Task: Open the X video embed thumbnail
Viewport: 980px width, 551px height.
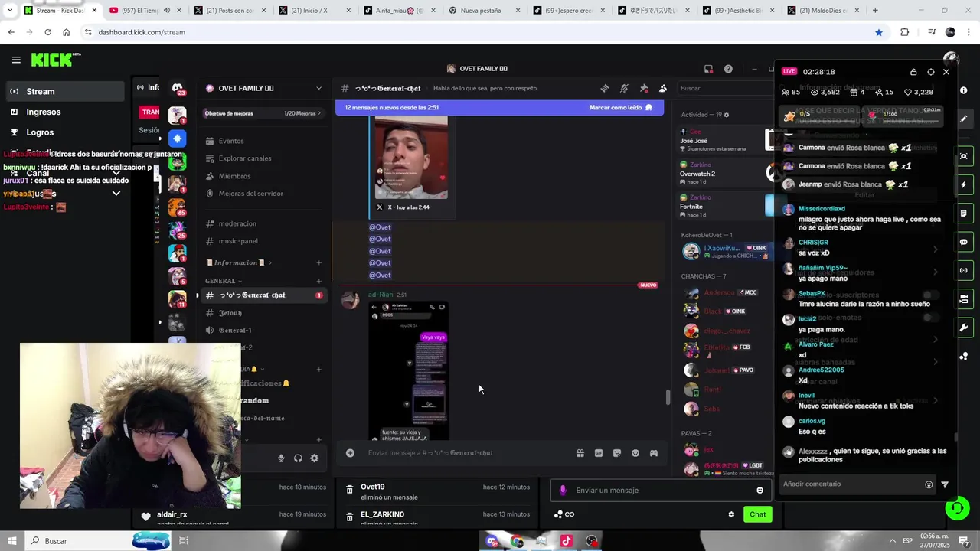Action: [411, 158]
